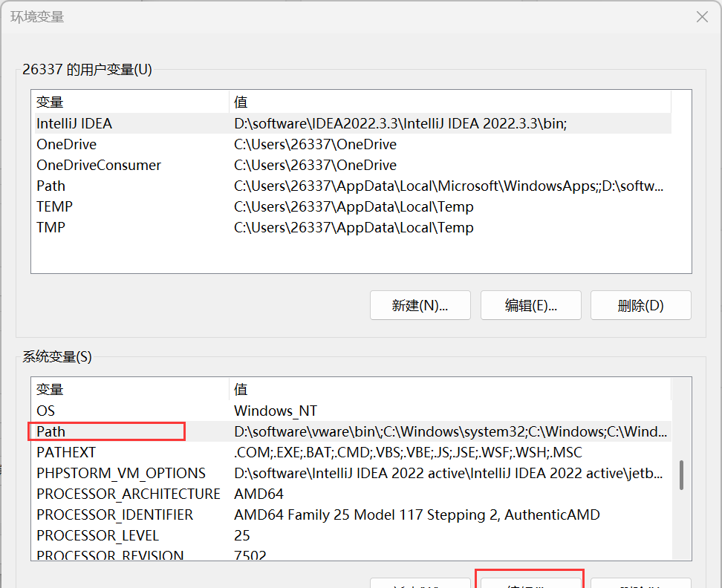Select the OneDriveConsumer user variable
This screenshot has height=588, width=722.
pyautogui.click(x=98, y=165)
